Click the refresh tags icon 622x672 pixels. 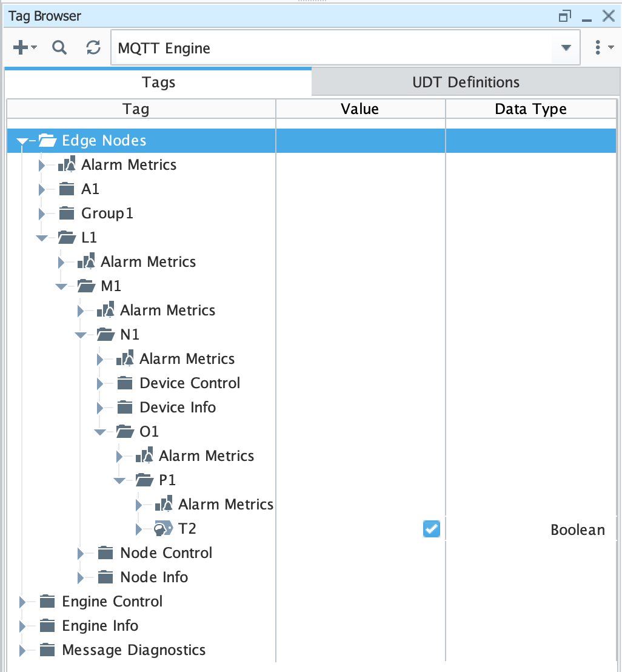93,48
